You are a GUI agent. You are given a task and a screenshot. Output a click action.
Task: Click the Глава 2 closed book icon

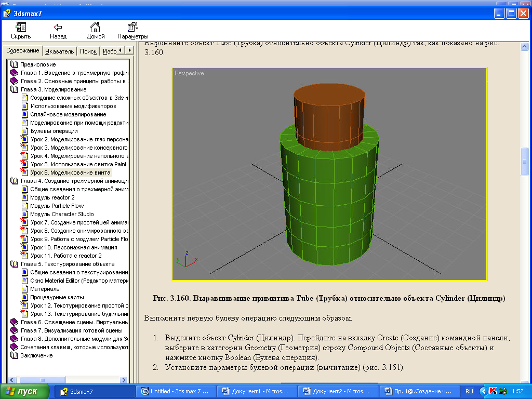(x=14, y=81)
